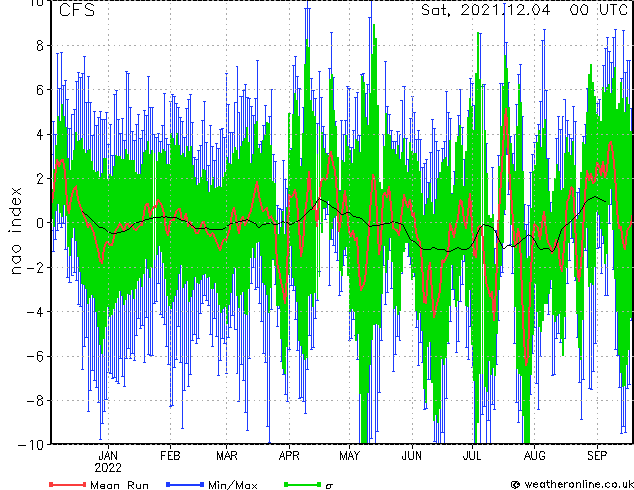634x490 pixels.
Task: Click the MAY month label
Action: (349, 456)
